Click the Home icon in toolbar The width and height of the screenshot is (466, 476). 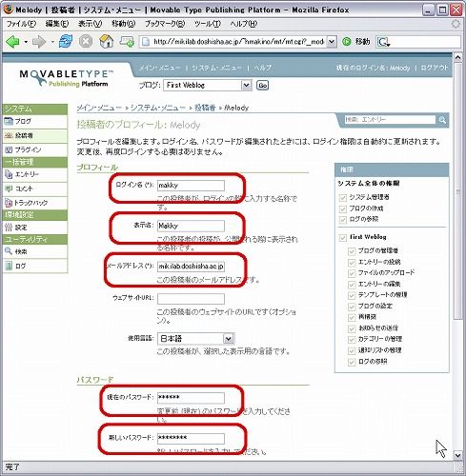click(x=107, y=42)
